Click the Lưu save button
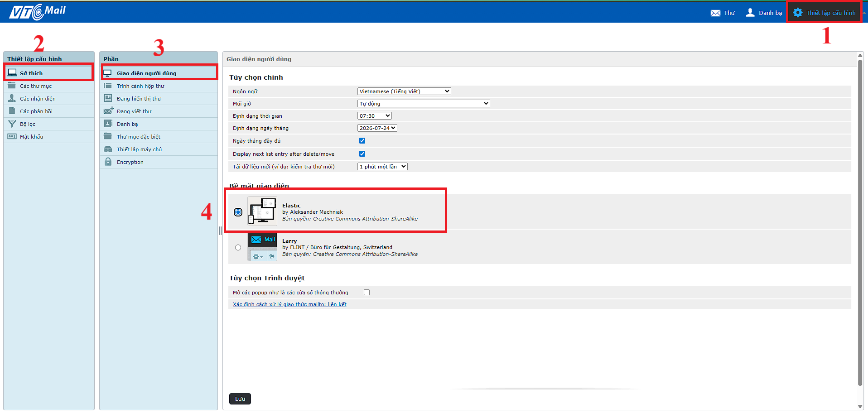The image size is (868, 418). [x=240, y=399]
